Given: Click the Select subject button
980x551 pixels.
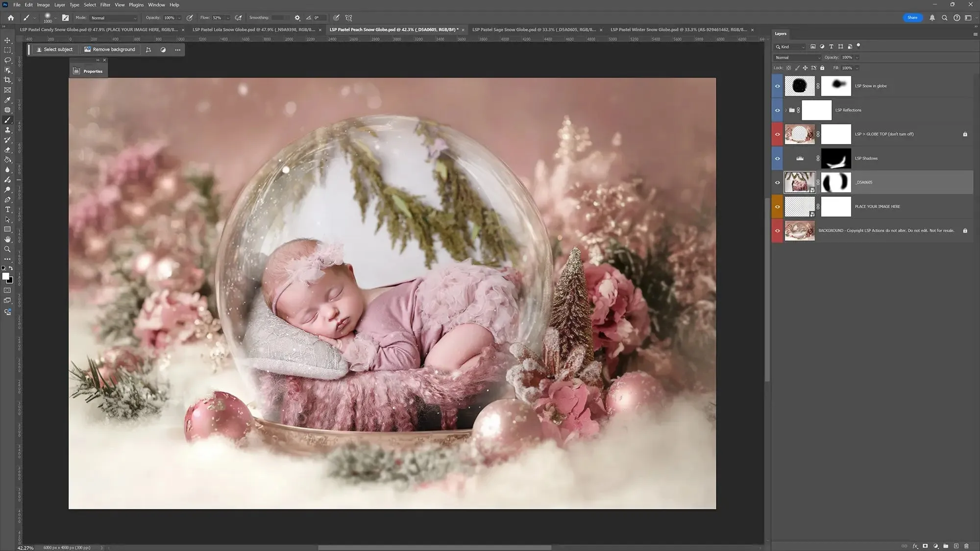Looking at the screenshot, I should (54, 49).
